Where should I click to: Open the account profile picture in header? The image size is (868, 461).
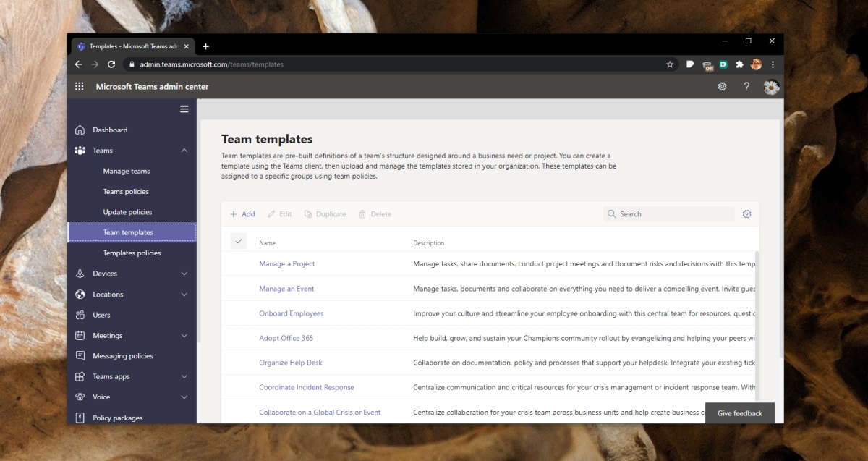click(x=771, y=87)
